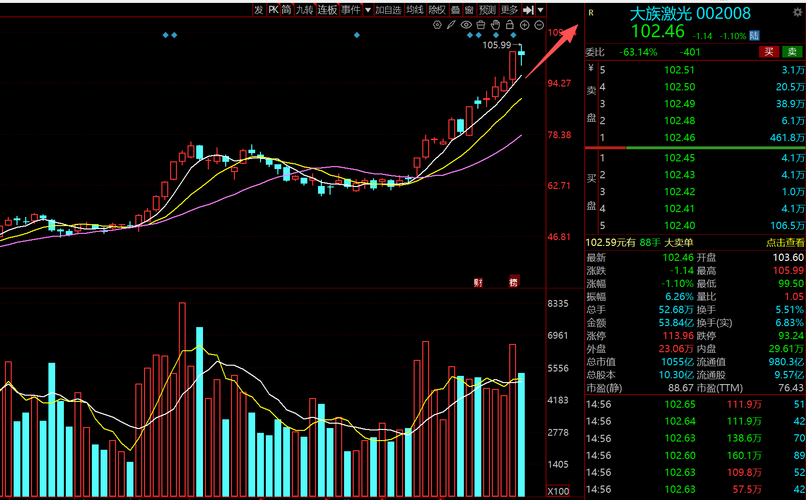Click the ¥ symbol beside the sell order book
Screen dimensions: 806x500
pos(591,68)
